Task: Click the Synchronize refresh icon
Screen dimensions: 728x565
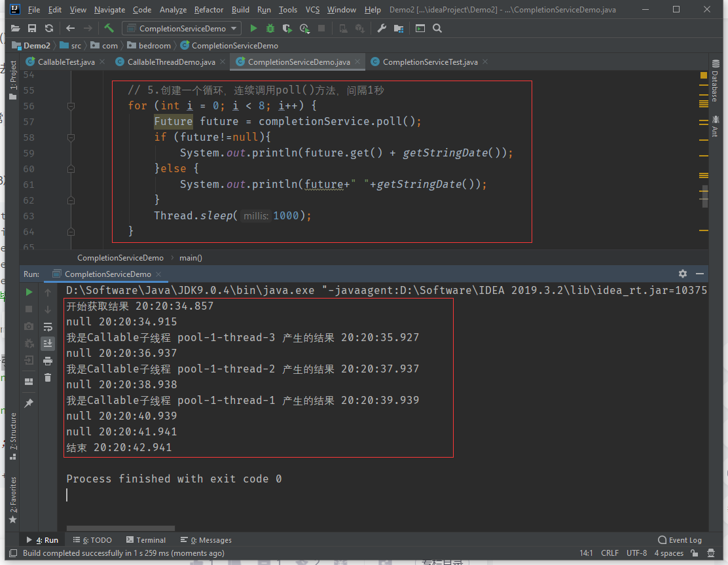Action: click(48, 28)
